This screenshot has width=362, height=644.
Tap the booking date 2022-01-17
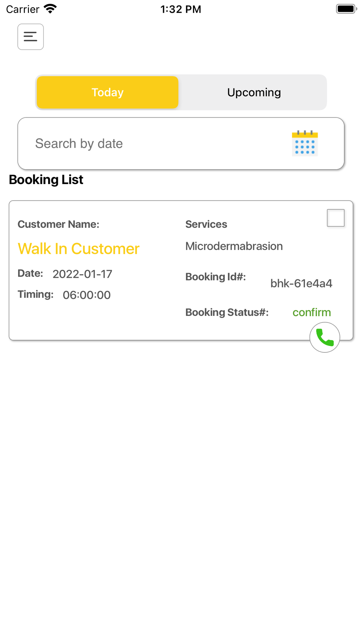point(83,274)
